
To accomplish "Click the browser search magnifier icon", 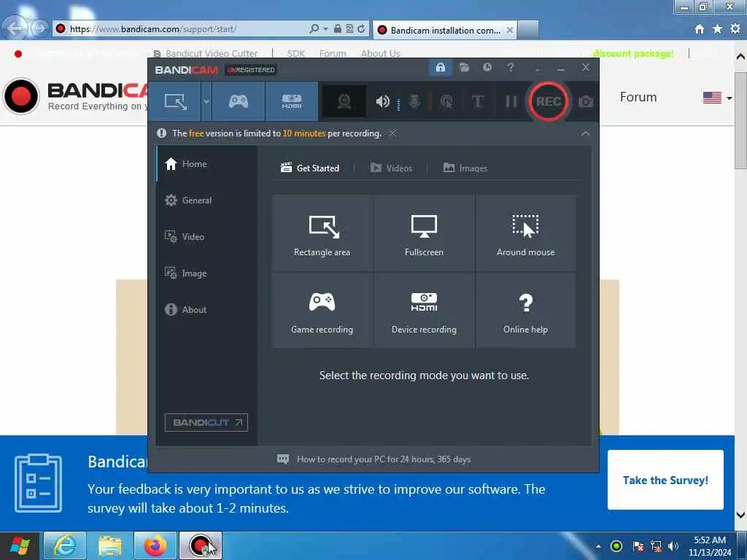I will (314, 29).
